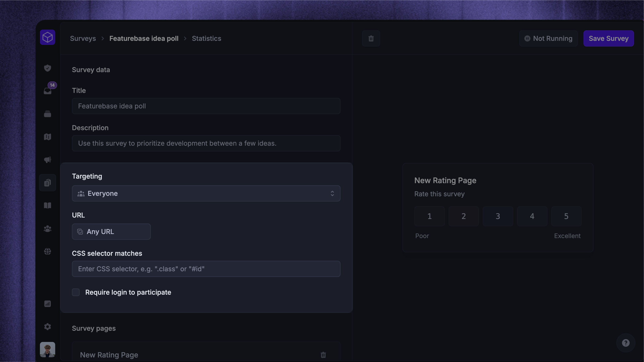Click the Not Running status button
Screen dimensions: 644x362
pos(548,38)
